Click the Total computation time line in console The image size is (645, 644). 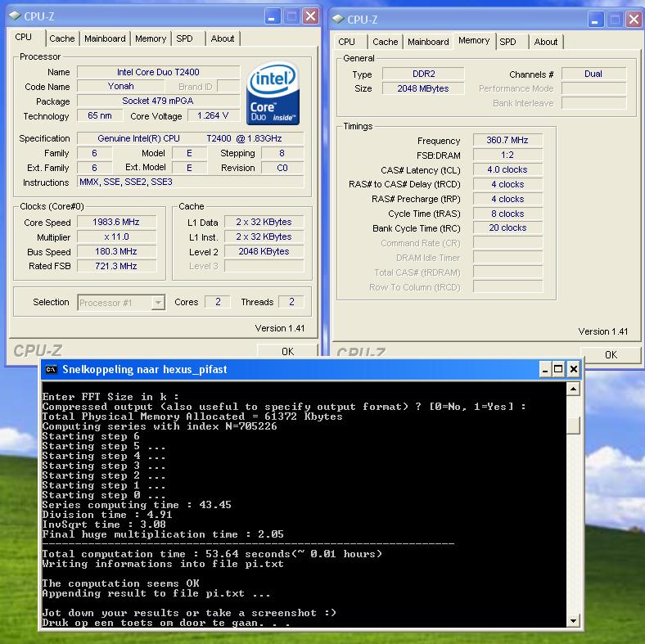pyautogui.click(x=212, y=554)
